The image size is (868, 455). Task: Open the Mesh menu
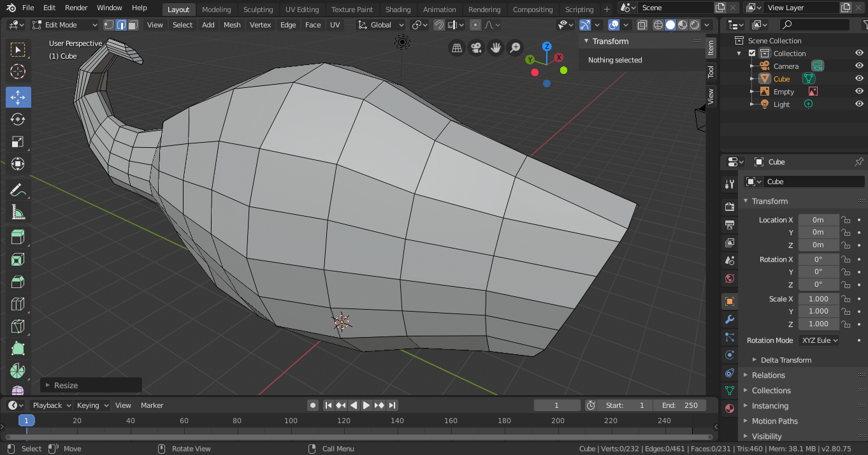click(232, 25)
